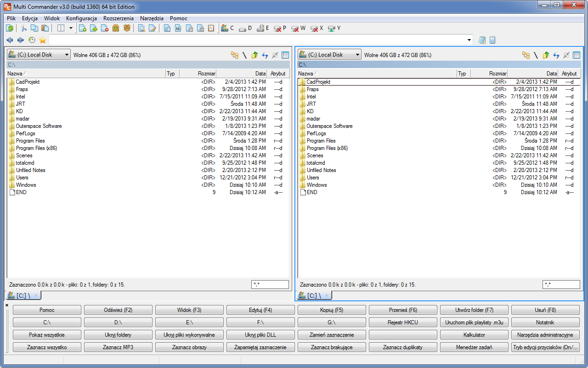Click left panel root backslash icon

click(x=245, y=55)
